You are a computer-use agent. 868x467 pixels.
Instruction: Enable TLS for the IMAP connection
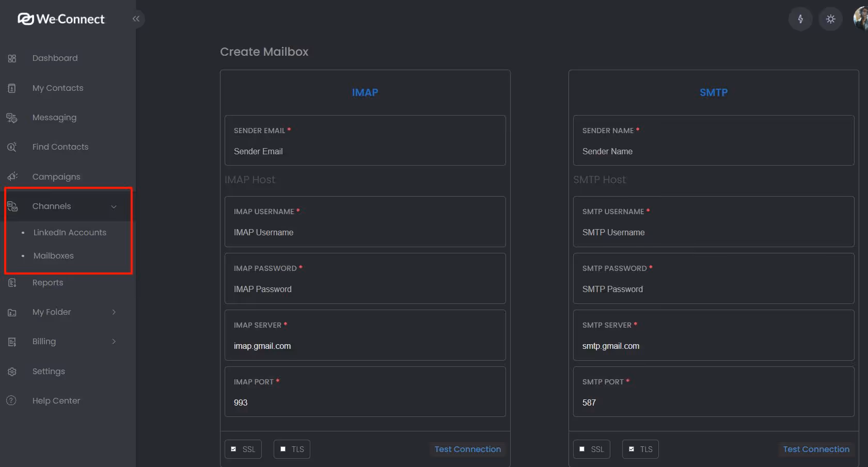coord(283,448)
